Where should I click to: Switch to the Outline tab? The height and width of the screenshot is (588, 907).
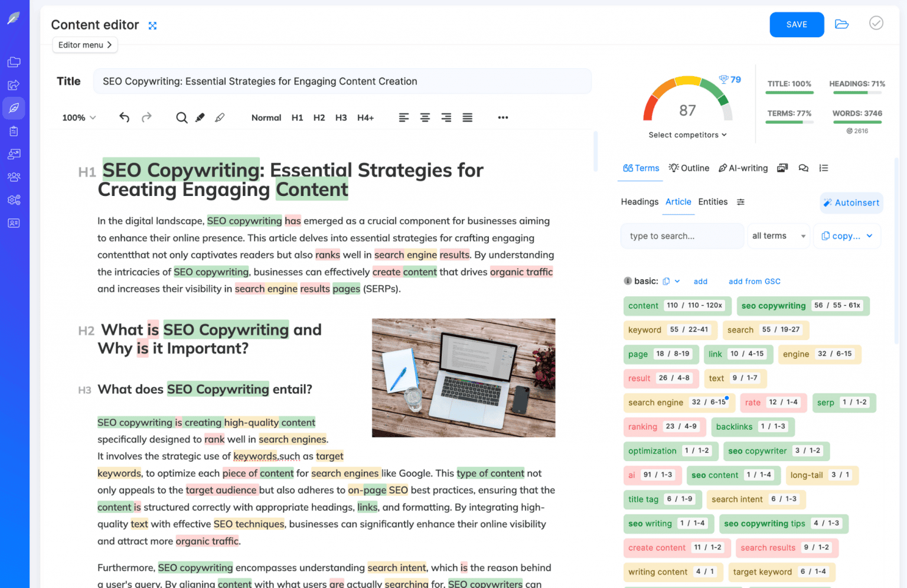coord(689,168)
